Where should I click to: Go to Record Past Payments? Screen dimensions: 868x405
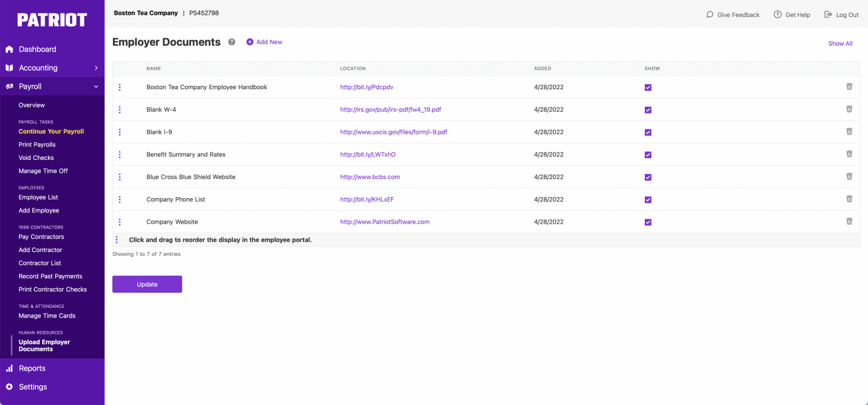pos(50,276)
